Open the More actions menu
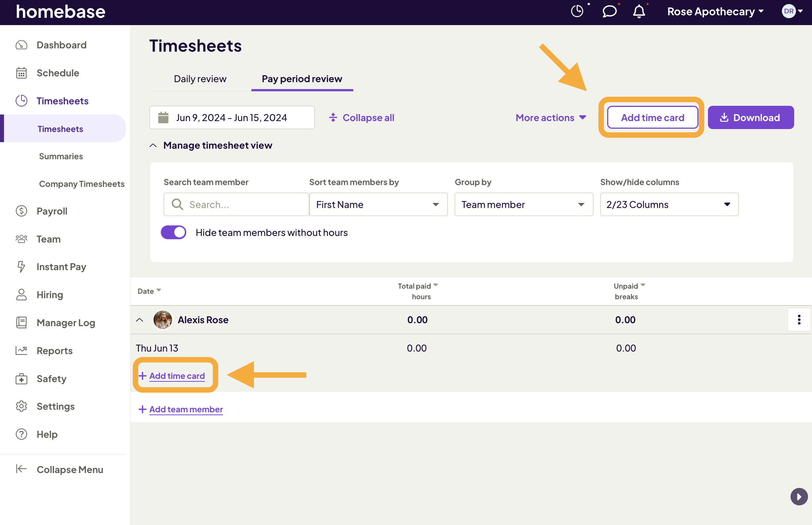This screenshot has height=525, width=812. [x=550, y=117]
